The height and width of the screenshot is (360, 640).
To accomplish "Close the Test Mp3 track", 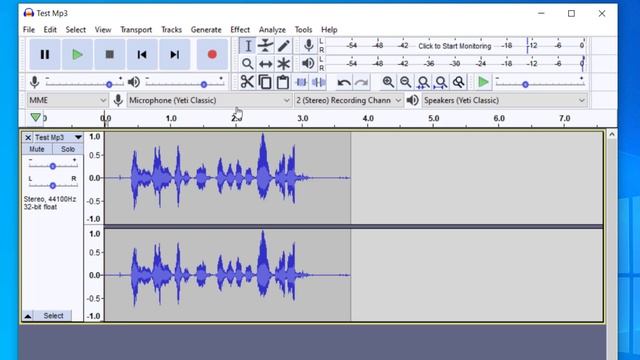I will [x=28, y=138].
